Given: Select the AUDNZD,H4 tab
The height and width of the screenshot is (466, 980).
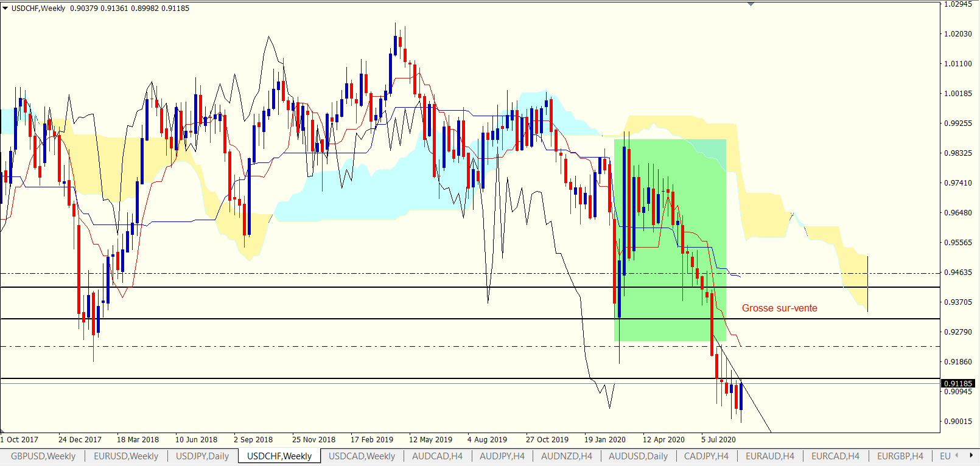Looking at the screenshot, I should 566,456.
